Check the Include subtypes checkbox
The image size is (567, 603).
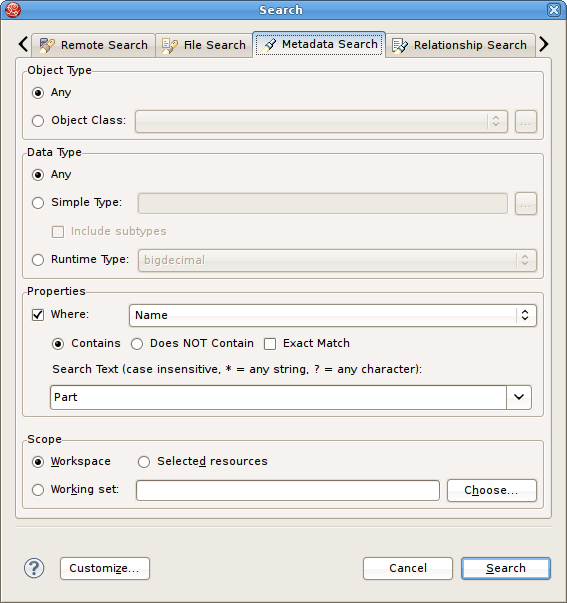[58, 232]
